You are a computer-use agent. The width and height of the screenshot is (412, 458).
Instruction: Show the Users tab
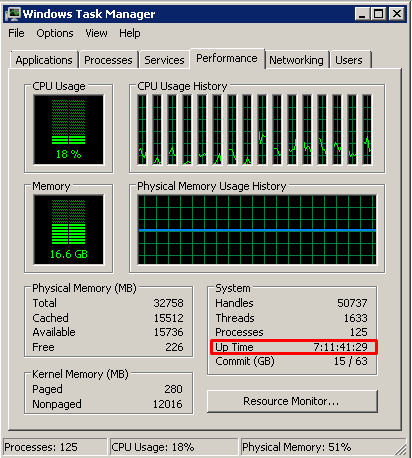coord(349,60)
